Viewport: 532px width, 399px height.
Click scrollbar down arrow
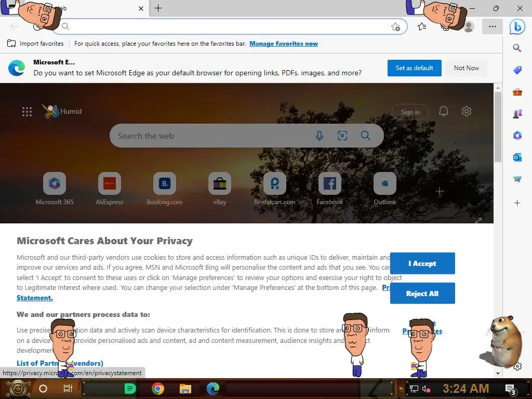click(x=498, y=373)
